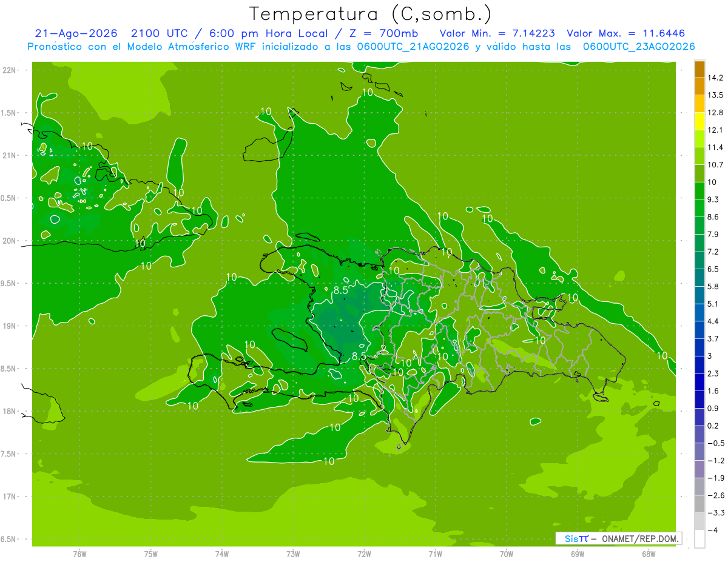This screenshot has width=728, height=562.
Task: Click the '0600UTC_23AGO2026' valid-until time
Action: (639, 47)
